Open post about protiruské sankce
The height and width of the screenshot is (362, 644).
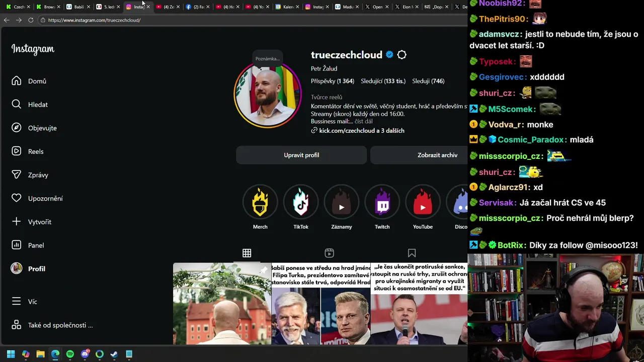tap(419, 304)
